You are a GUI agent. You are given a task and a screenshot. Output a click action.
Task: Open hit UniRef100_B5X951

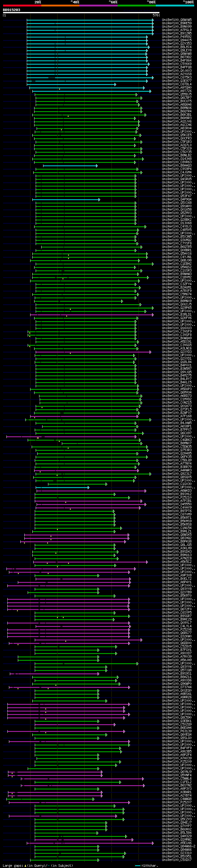[177, 856]
